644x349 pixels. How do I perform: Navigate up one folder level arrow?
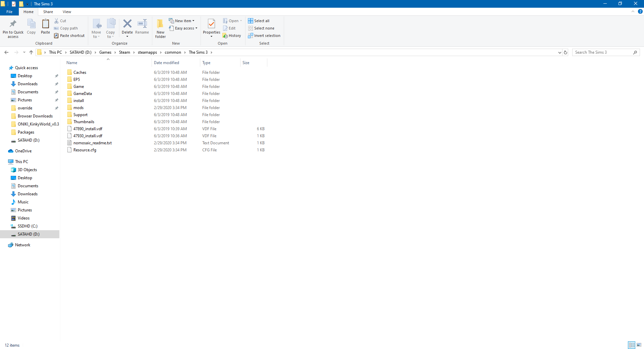tap(31, 52)
